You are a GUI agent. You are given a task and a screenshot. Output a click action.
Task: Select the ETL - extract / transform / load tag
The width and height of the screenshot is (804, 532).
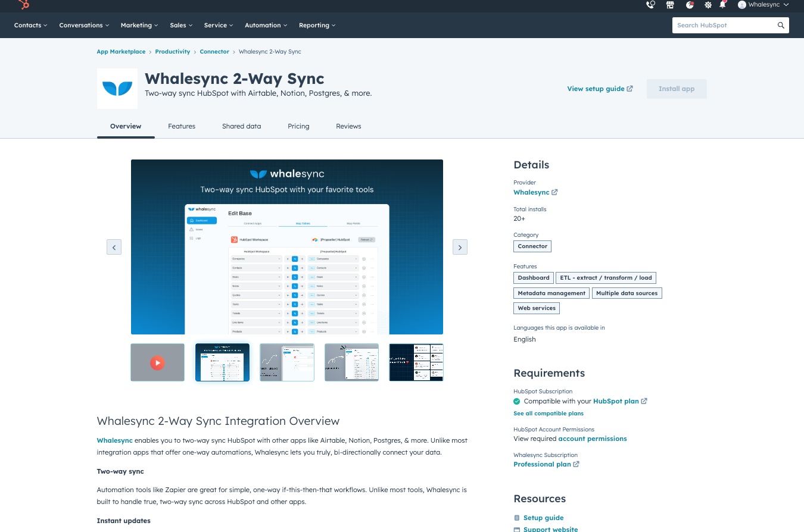point(606,278)
